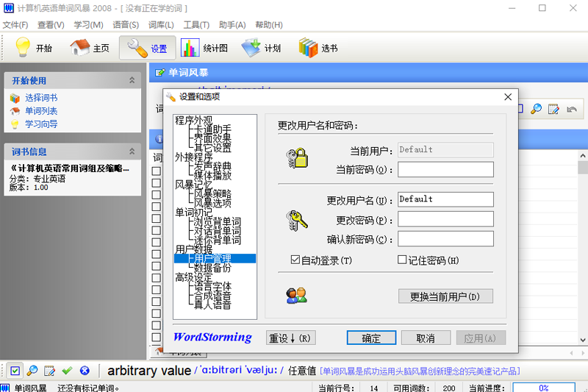
Task: Collapse the 开始使用 panel
Action: tap(132, 80)
